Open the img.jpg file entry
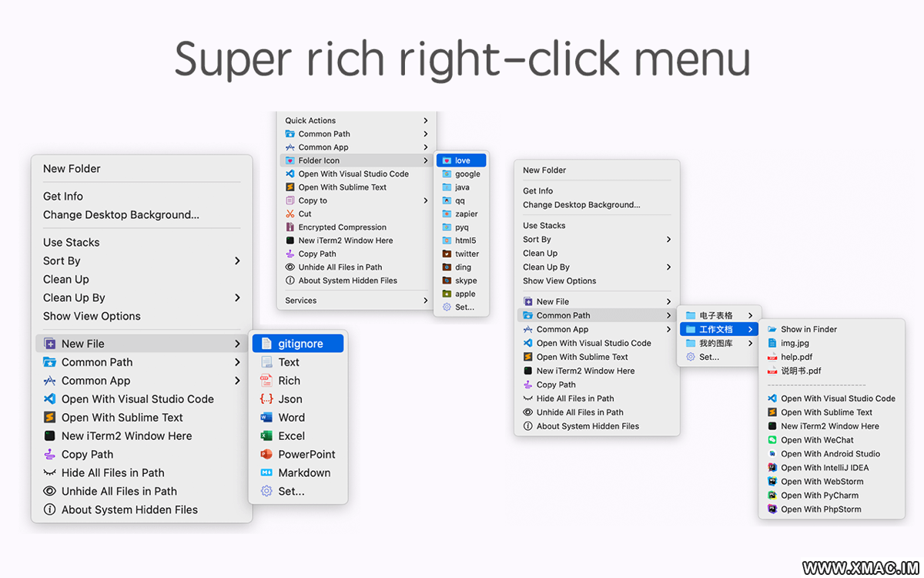The height and width of the screenshot is (578, 924). tap(795, 344)
